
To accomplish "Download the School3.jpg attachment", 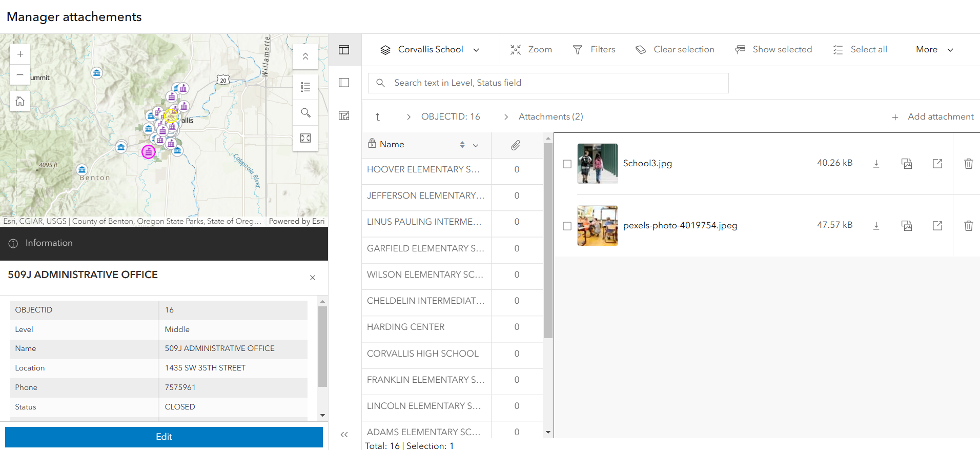I will (876, 164).
